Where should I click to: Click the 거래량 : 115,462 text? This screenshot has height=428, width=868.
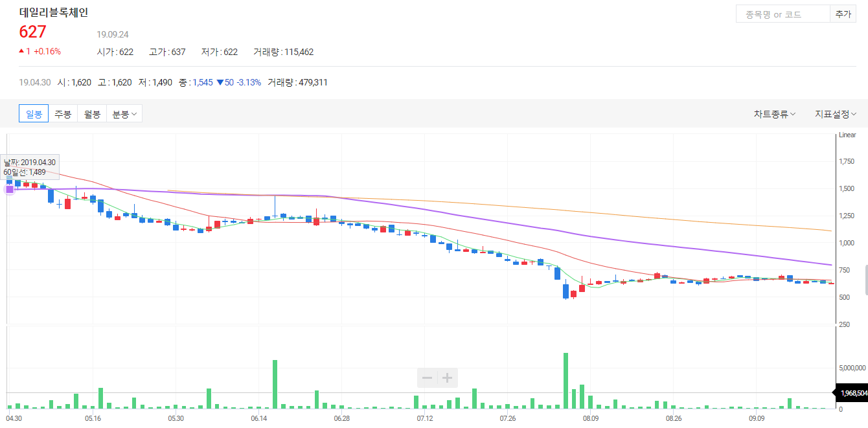point(284,52)
